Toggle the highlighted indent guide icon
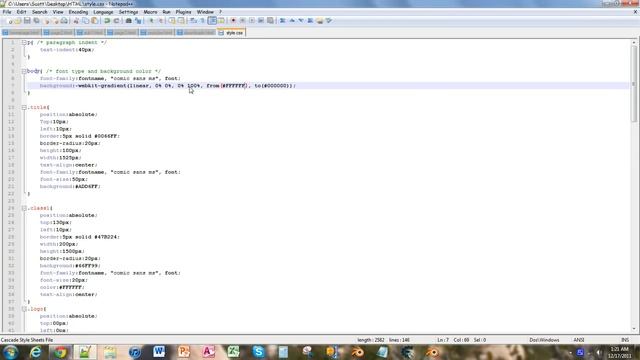The image size is (640, 360). 212,20
